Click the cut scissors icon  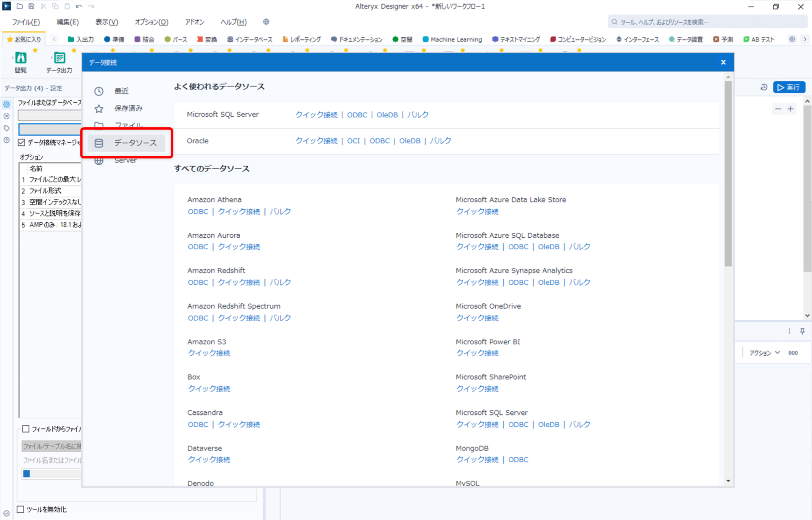(x=43, y=6)
